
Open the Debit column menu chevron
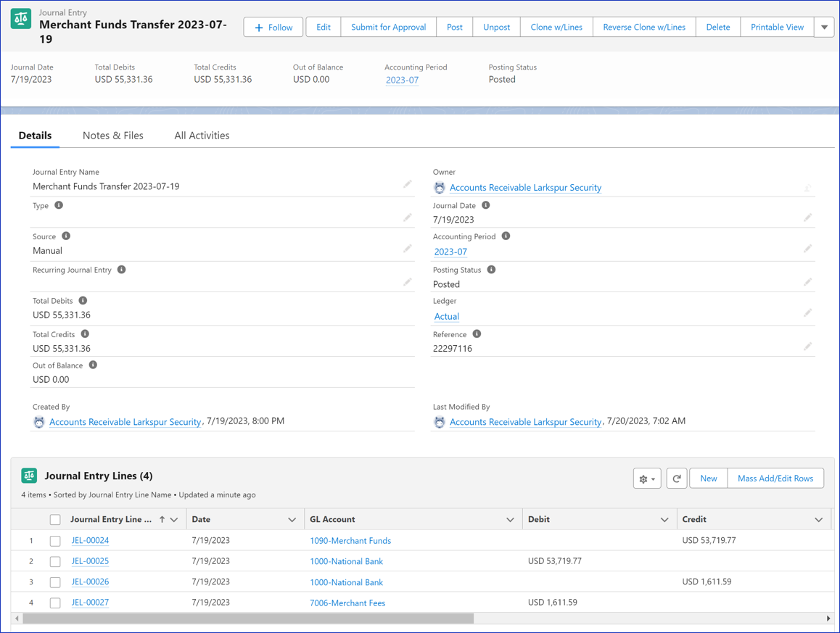(x=664, y=519)
